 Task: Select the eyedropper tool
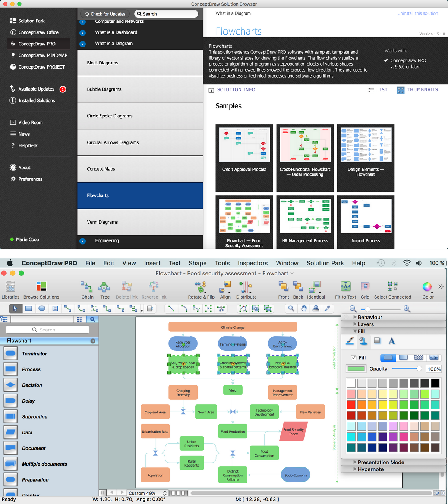(328, 309)
